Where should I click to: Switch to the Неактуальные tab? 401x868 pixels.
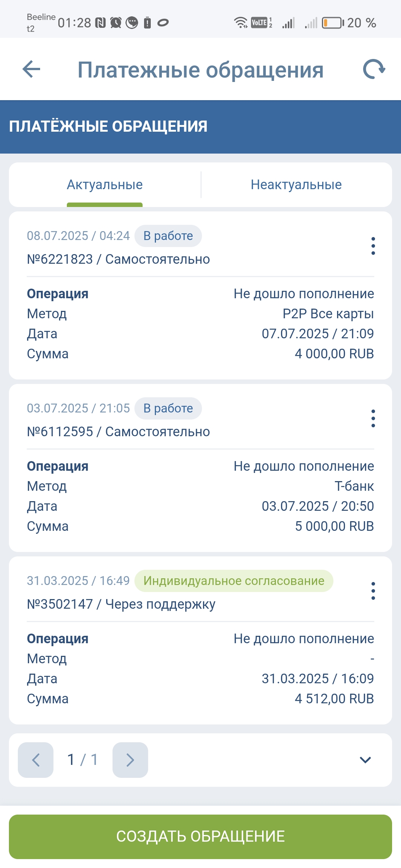point(296,185)
